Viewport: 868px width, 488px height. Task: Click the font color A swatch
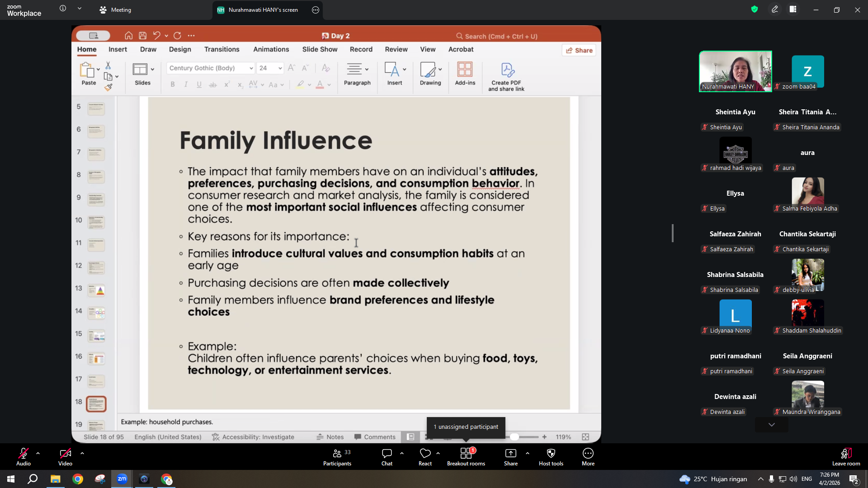320,84
